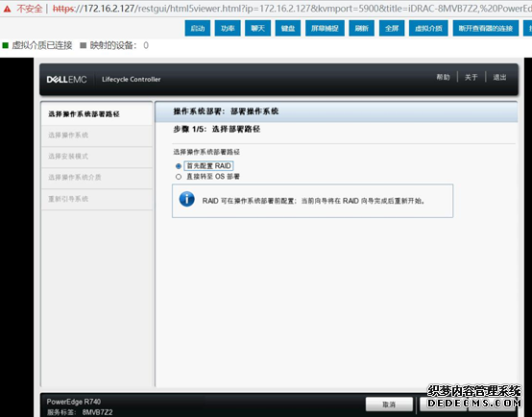Click the blue info icon in the RAID note
Screen dimensions: 532x417
[186, 199]
